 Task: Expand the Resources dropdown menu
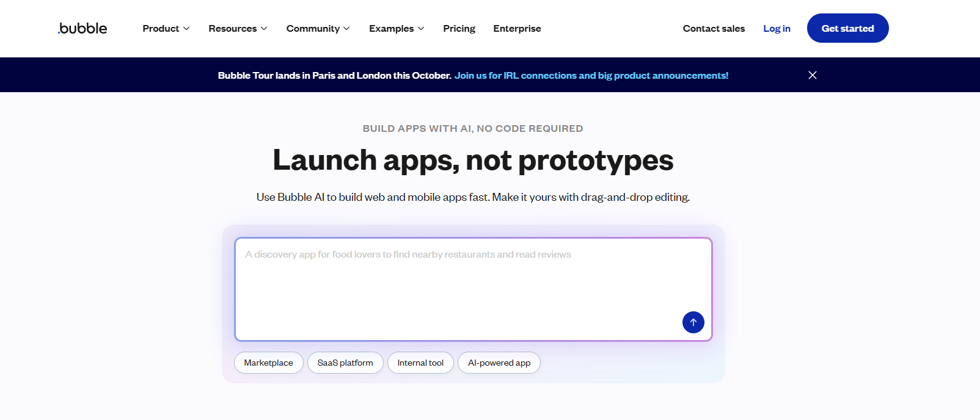click(x=238, y=29)
